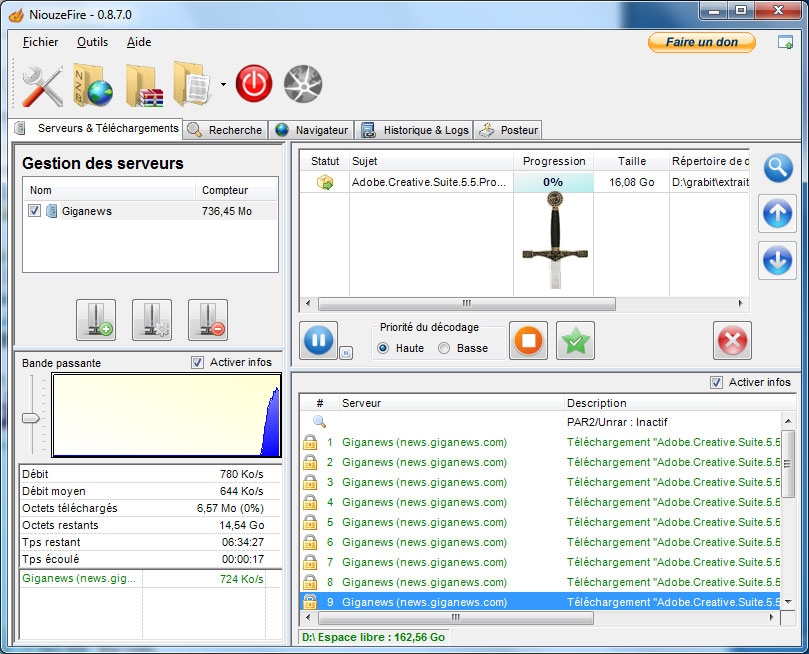The width and height of the screenshot is (809, 654).
Task: Click the Débit moyen 644 Ko/s value
Action: (241, 491)
